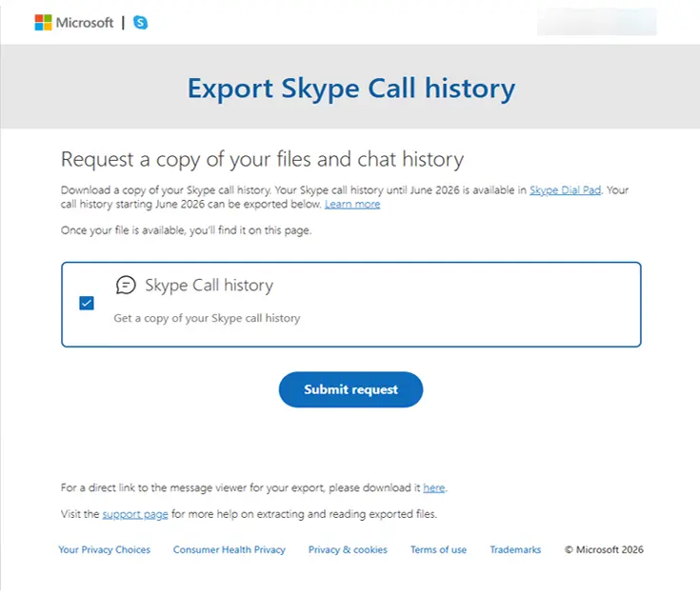Open the Skype logo icon in header
The width and height of the screenshot is (700, 595).
[x=141, y=22]
